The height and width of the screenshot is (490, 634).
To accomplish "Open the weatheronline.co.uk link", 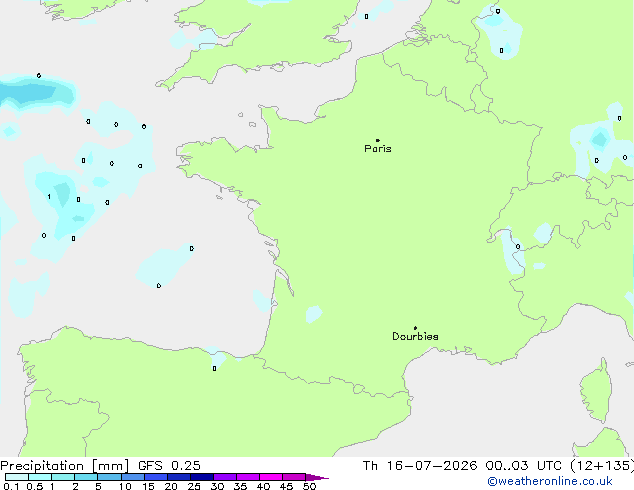I will click(550, 481).
